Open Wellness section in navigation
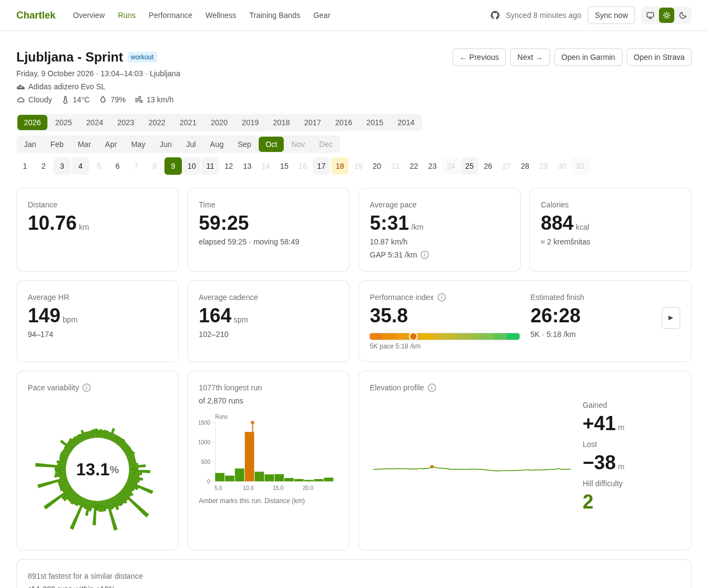Image resolution: width=708 pixels, height=588 pixels. pyautogui.click(x=221, y=15)
